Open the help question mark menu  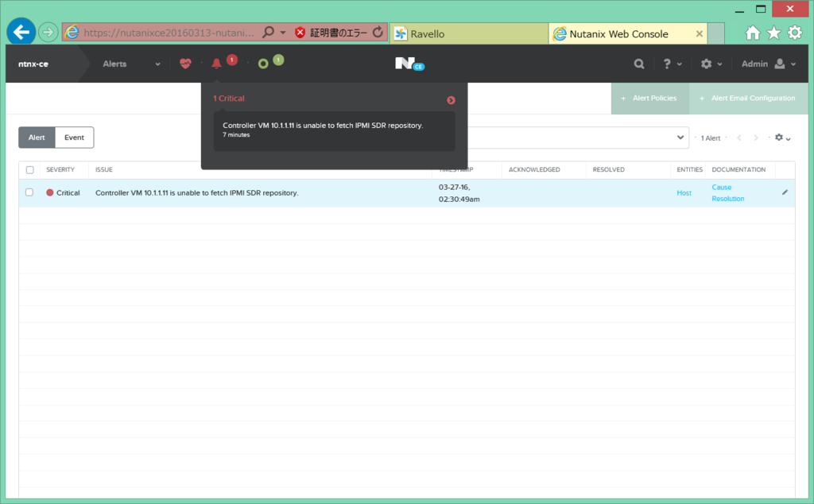672,64
